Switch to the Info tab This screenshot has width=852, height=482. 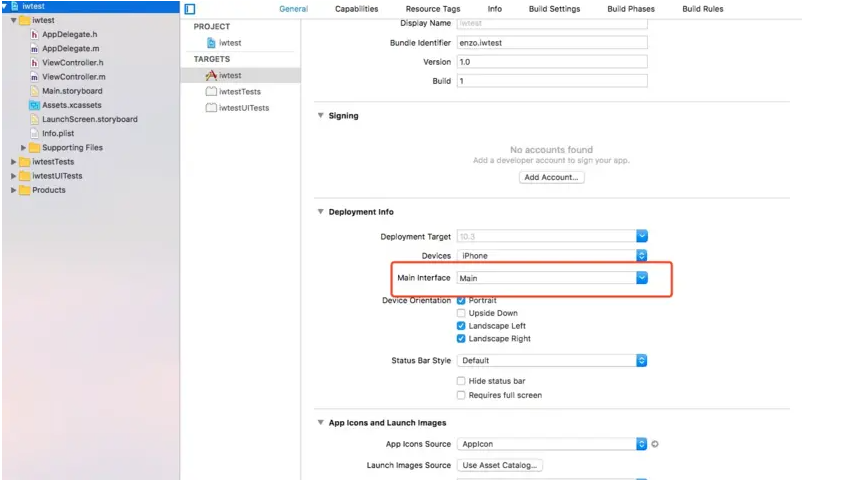(494, 9)
